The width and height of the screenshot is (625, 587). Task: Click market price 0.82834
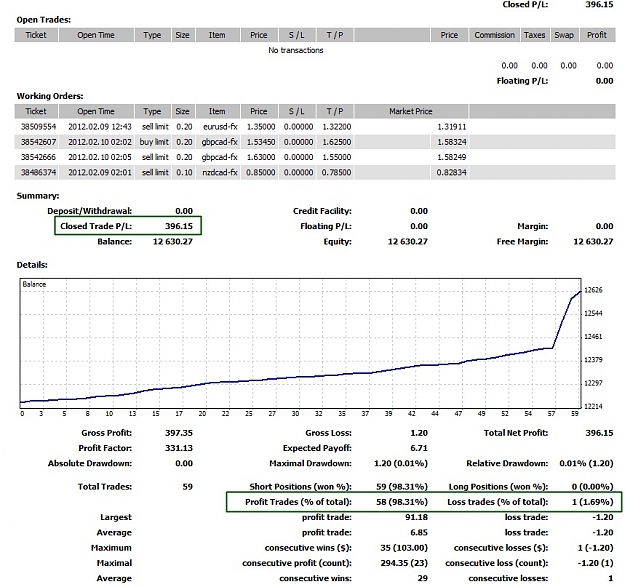451,173
